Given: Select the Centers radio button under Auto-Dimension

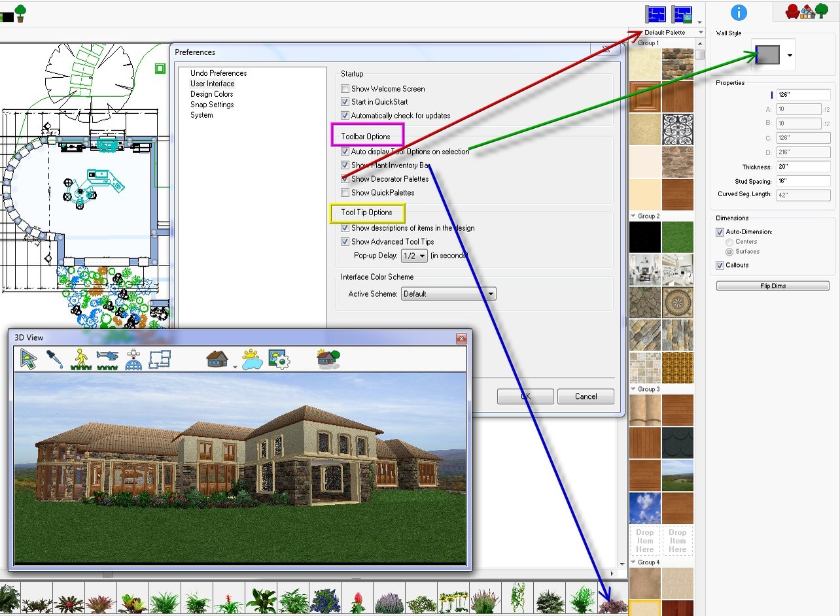Looking at the screenshot, I should 728,241.
